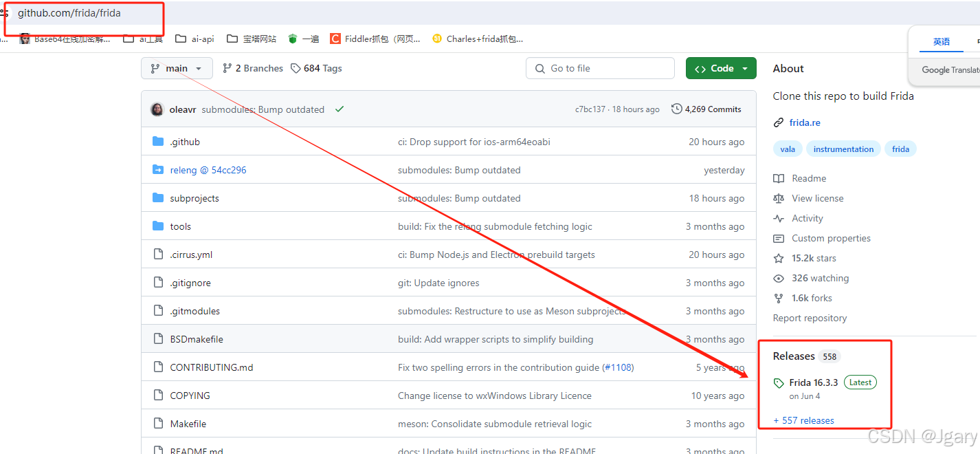Open the Makefile file
Image resolution: width=980 pixels, height=454 pixels.
tap(188, 424)
